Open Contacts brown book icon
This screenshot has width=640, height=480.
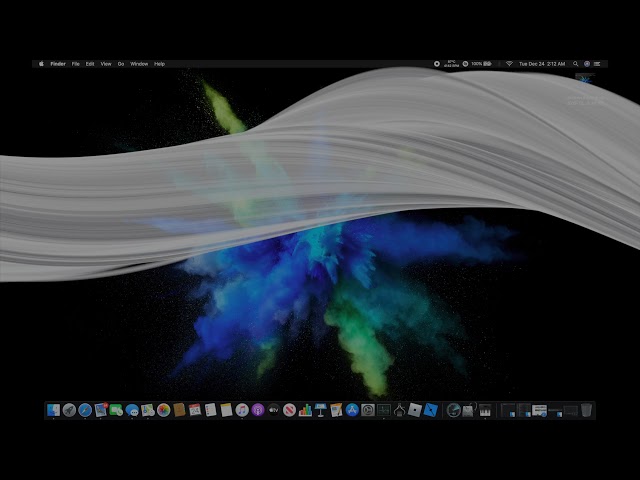pos(179,410)
